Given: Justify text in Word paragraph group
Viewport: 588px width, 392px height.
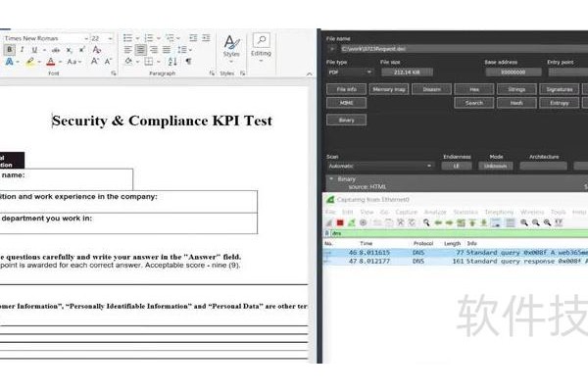Looking at the screenshot, I should pyautogui.click(x=167, y=50).
